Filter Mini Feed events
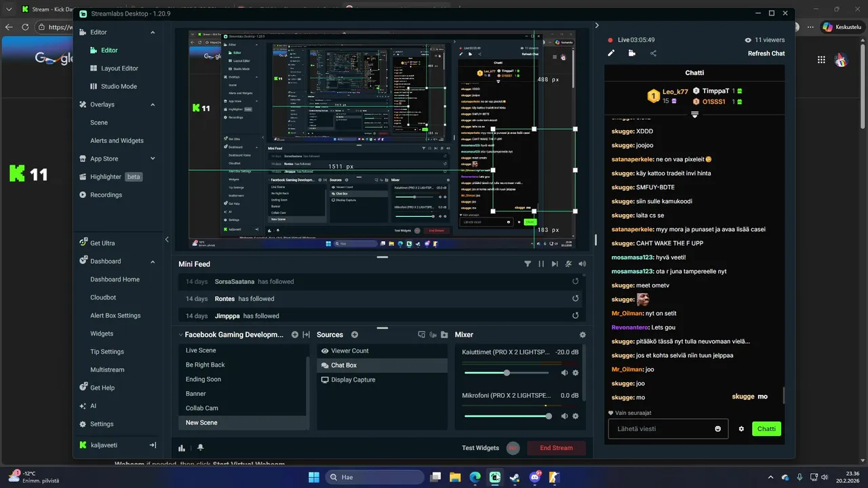868x488 pixels. pos(528,264)
